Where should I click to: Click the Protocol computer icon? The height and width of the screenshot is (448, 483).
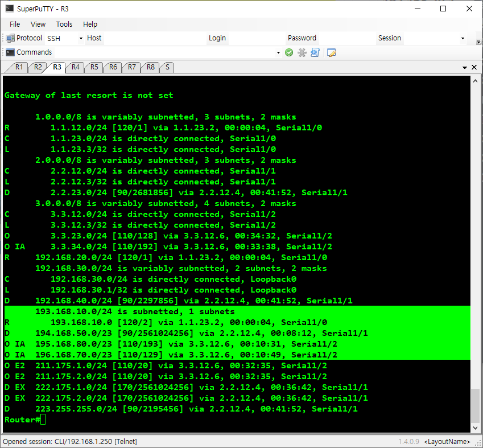point(10,38)
